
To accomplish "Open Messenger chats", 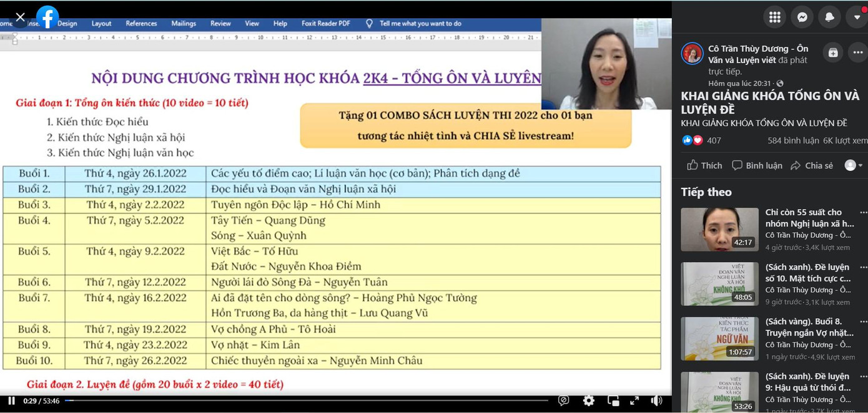I will [x=802, y=17].
